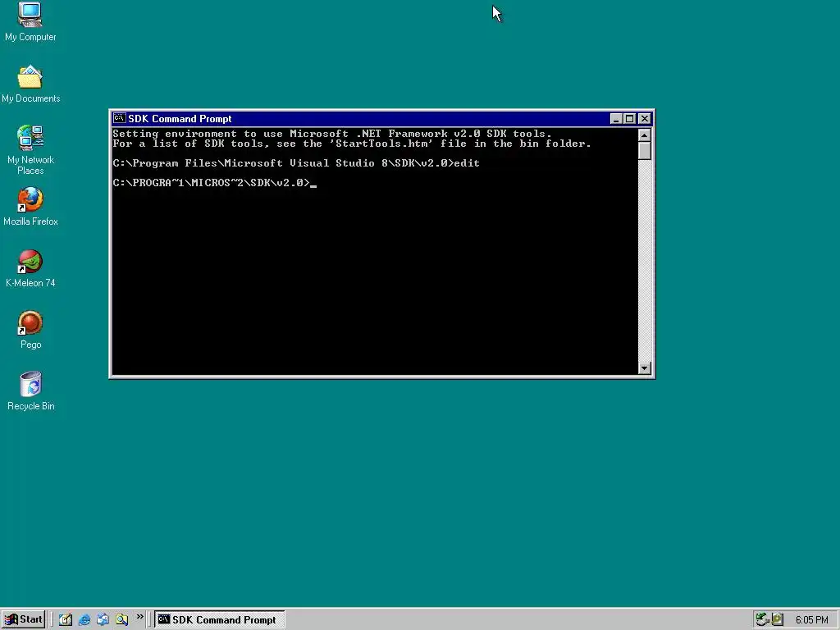The height and width of the screenshot is (630, 840).
Task: Select the Recycle Bin icon
Action: point(30,391)
